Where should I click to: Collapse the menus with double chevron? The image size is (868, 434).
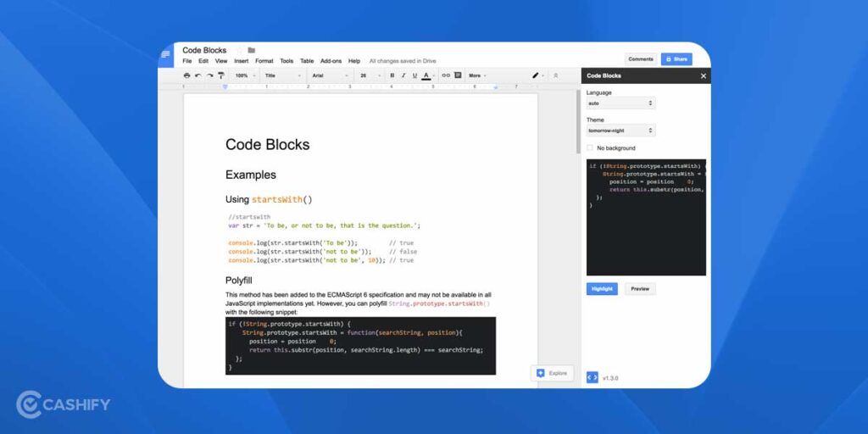point(556,75)
